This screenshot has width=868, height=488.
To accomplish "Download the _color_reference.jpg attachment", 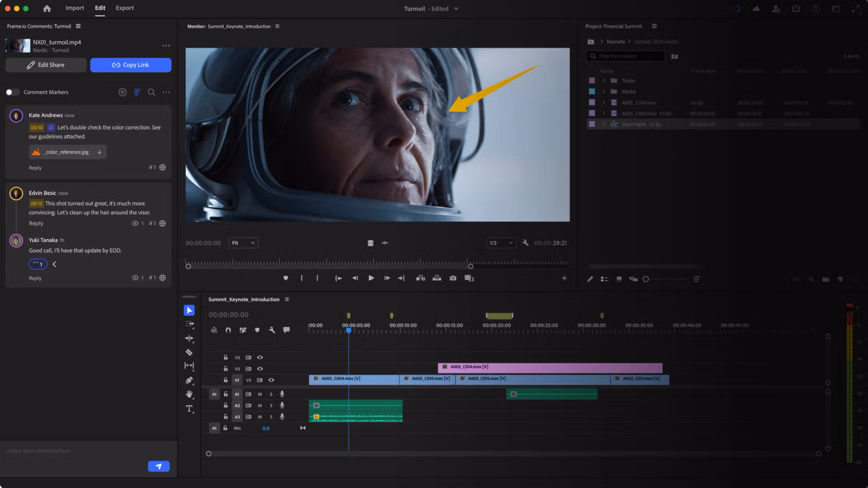I will coord(99,152).
